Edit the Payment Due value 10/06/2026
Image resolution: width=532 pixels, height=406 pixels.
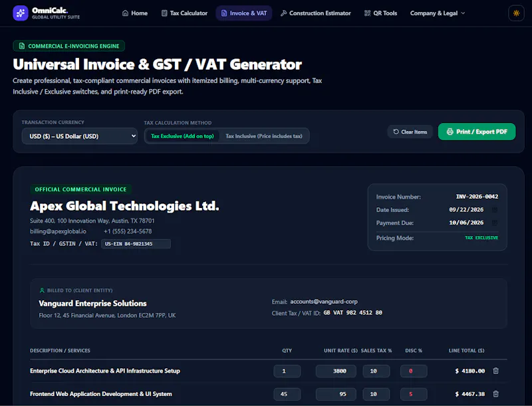coord(466,223)
